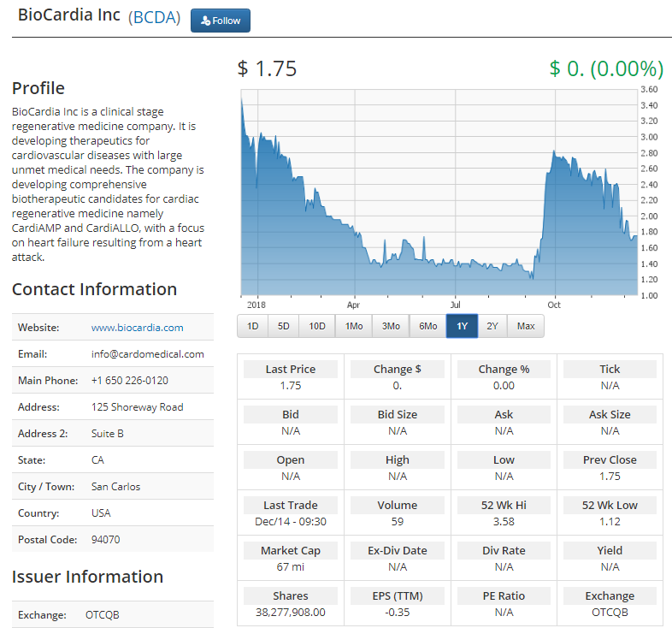The width and height of the screenshot is (672, 628).
Task: Click the 94070 postal code
Action: tap(105, 540)
